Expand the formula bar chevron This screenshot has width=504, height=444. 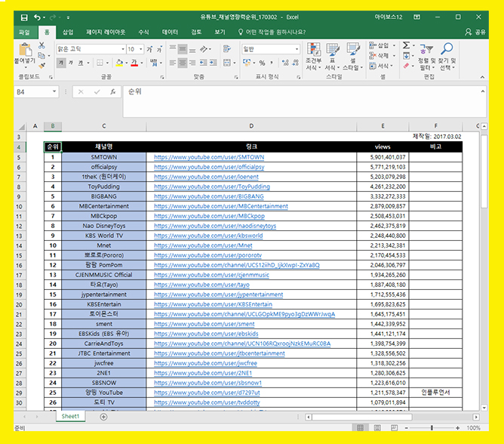[482, 91]
